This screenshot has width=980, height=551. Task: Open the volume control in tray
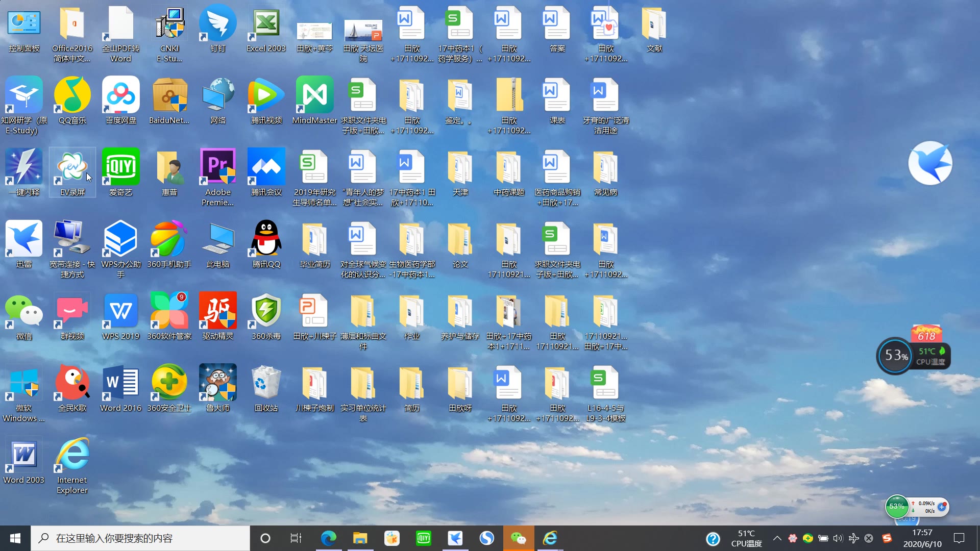coord(838,538)
